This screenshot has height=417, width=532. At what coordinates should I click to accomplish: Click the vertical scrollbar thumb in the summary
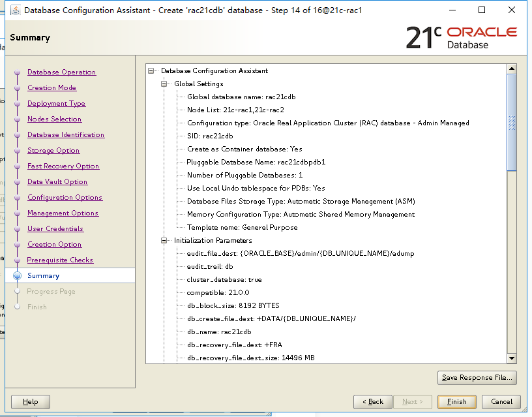512,123
